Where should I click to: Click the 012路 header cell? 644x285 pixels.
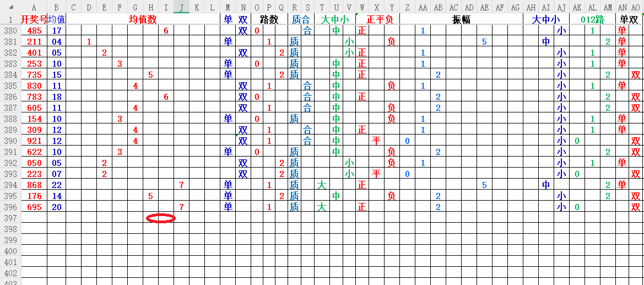(592, 19)
